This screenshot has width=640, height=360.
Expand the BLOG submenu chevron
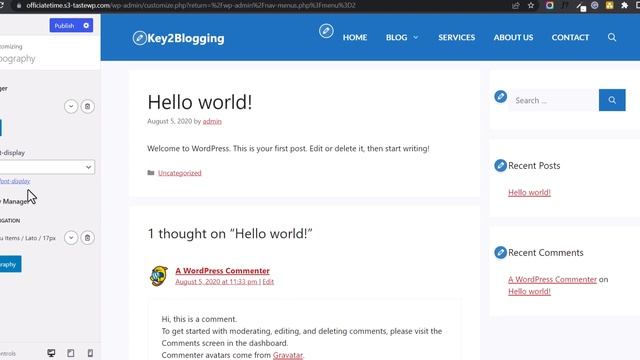[x=416, y=37]
